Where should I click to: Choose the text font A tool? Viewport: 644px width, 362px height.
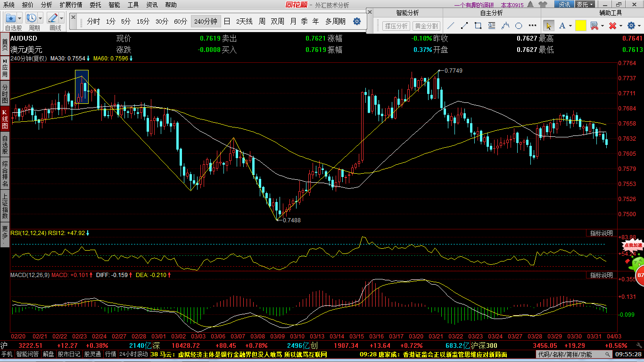(563, 25)
